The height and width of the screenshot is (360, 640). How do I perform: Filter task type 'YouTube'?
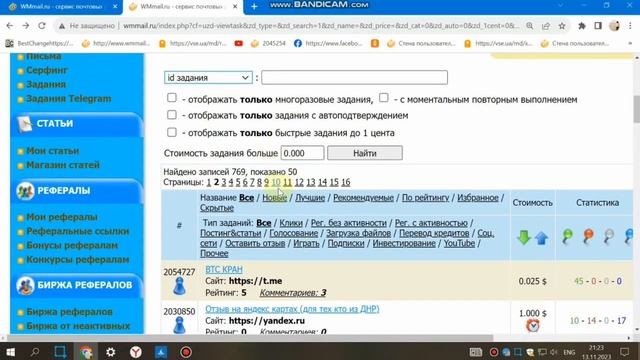click(x=459, y=243)
